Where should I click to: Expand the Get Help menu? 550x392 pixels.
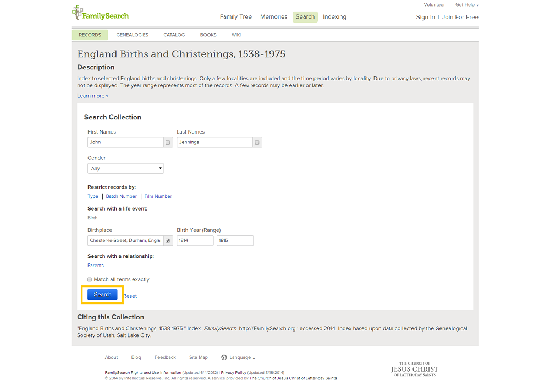pos(467,5)
